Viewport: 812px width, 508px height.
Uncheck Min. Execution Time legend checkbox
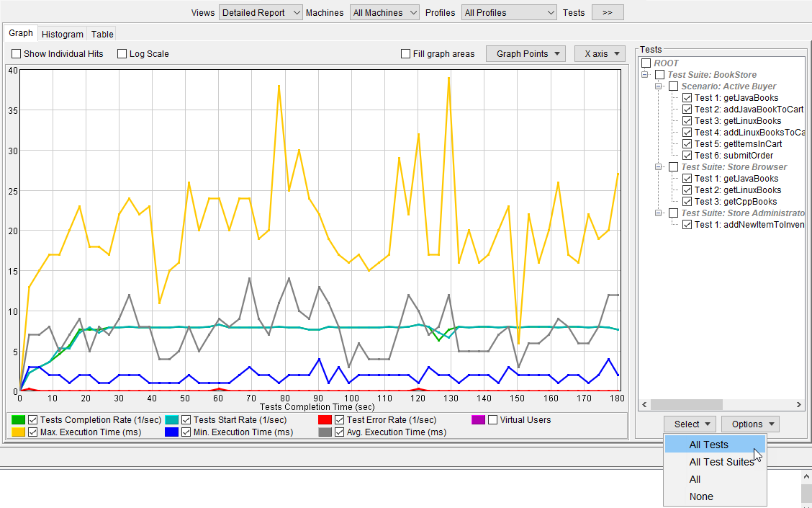[186, 432]
